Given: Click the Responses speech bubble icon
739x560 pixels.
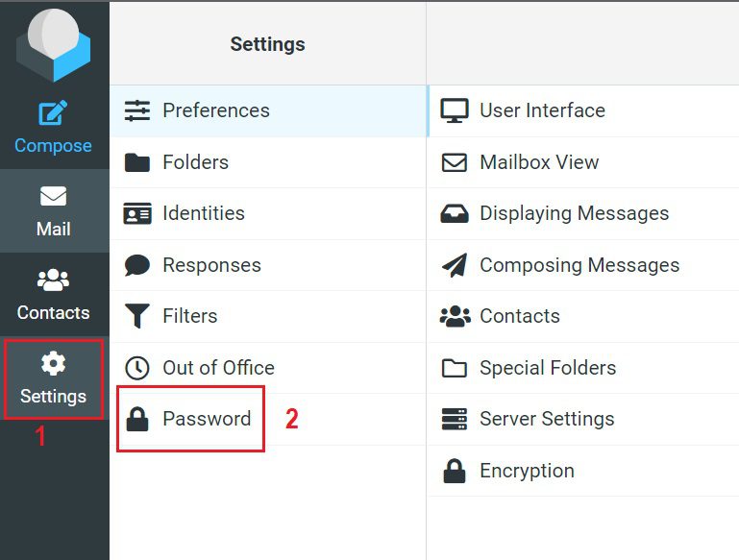Looking at the screenshot, I should [137, 265].
